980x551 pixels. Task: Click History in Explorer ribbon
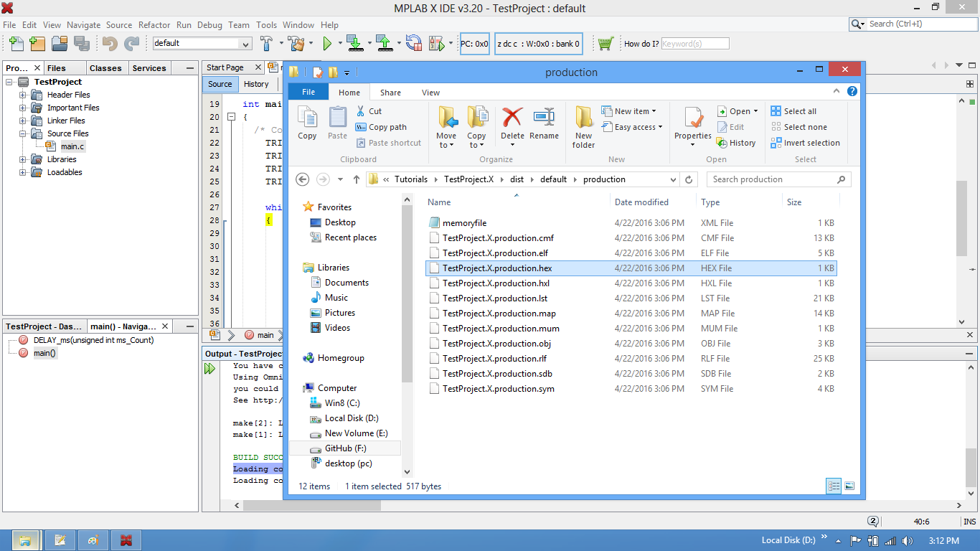click(x=736, y=143)
